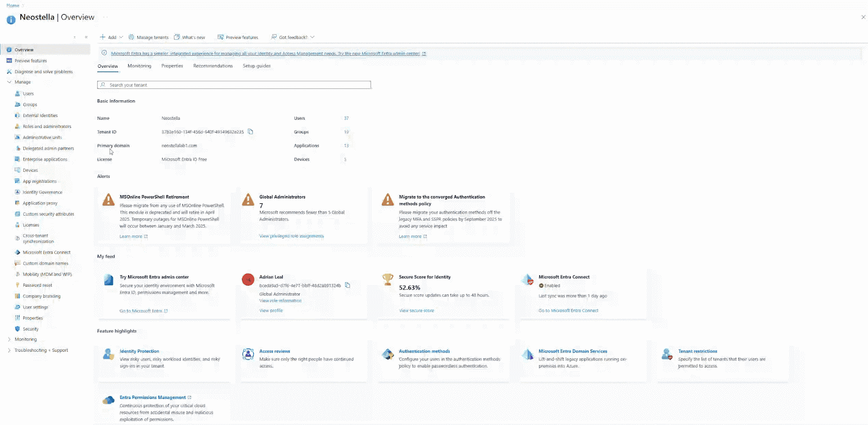
Task: Click Security shield icon in sidebar
Action: click(17, 329)
